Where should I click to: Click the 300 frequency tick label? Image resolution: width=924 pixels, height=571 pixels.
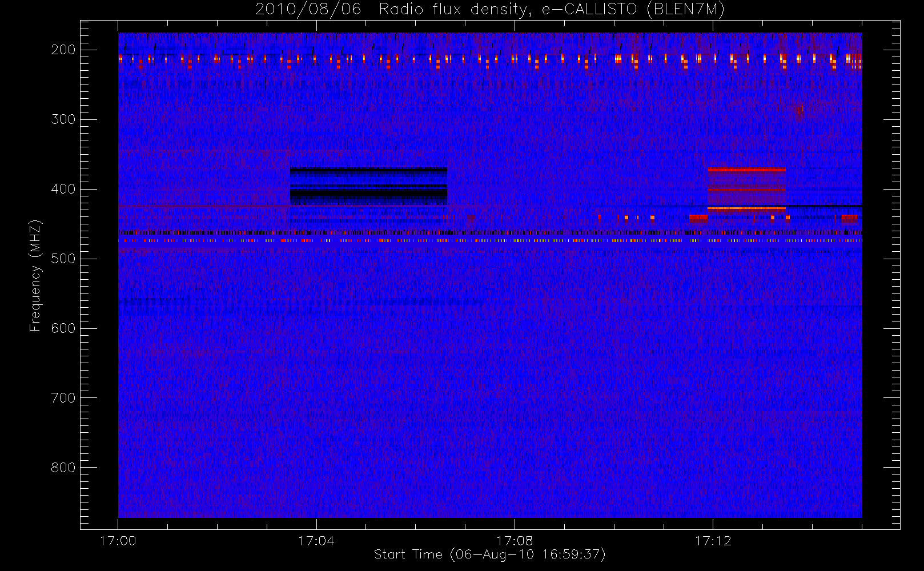click(x=63, y=119)
